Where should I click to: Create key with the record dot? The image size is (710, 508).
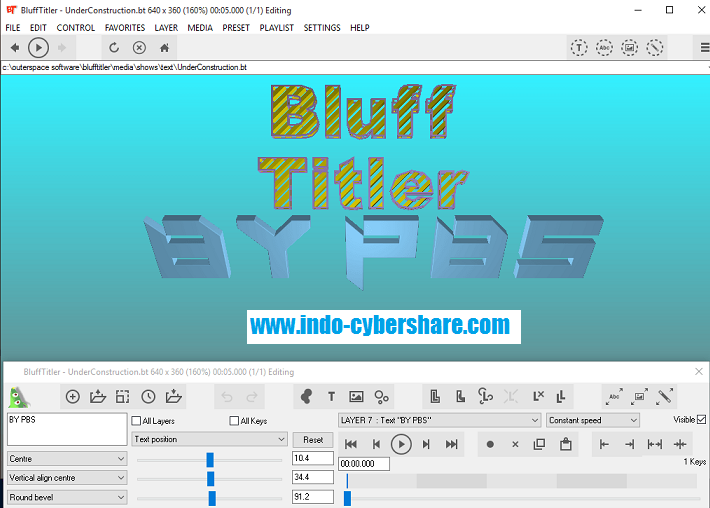click(x=490, y=445)
